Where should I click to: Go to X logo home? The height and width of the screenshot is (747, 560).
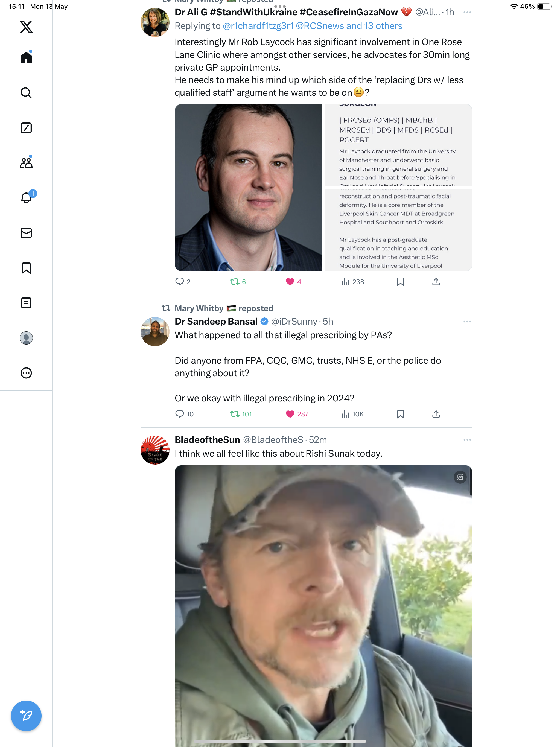(x=26, y=26)
